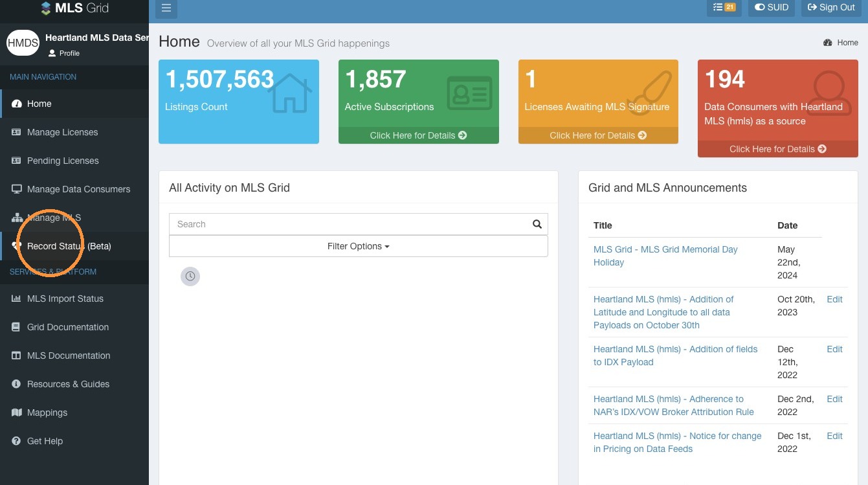Click Licenses Awaiting MLS Signature details link
Image resolution: width=868 pixels, height=485 pixels.
(598, 135)
